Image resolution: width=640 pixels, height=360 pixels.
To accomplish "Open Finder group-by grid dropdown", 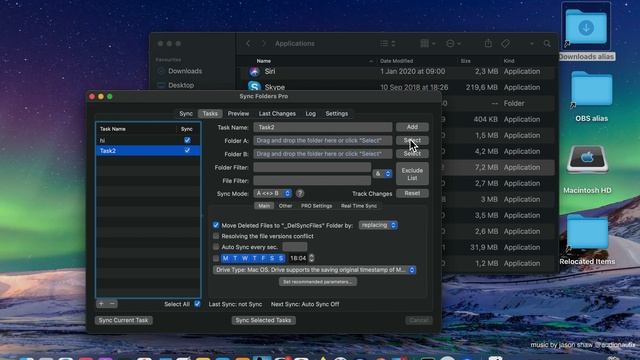I will point(427,44).
